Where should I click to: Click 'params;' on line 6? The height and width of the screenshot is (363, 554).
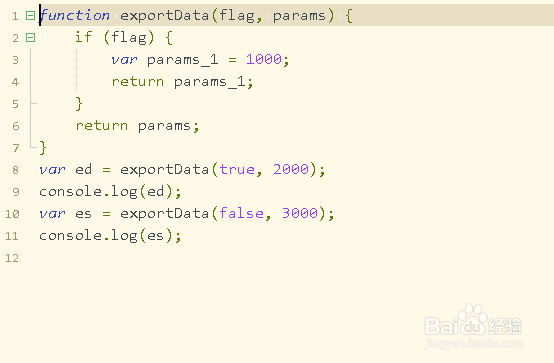click(x=169, y=126)
